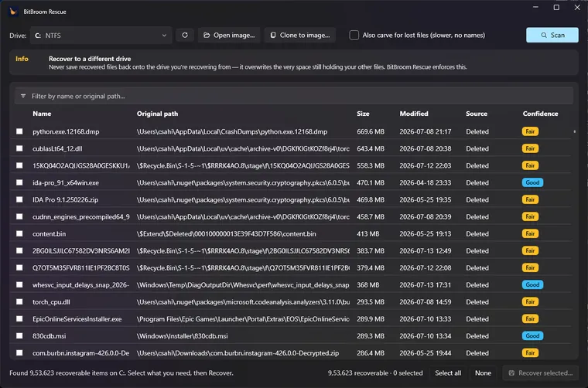Click the Good badge for whesvc_input_delays_snap row
This screenshot has height=388, width=588.
tap(532, 284)
